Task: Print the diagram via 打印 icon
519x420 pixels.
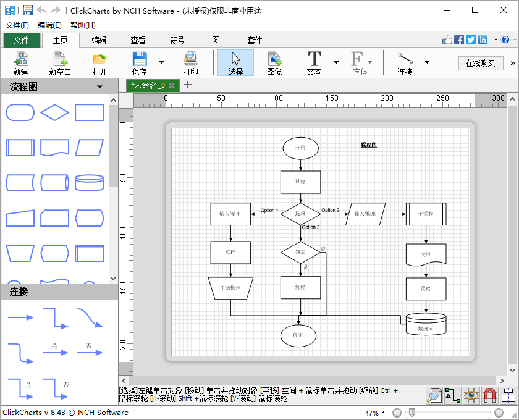Action: (x=191, y=63)
